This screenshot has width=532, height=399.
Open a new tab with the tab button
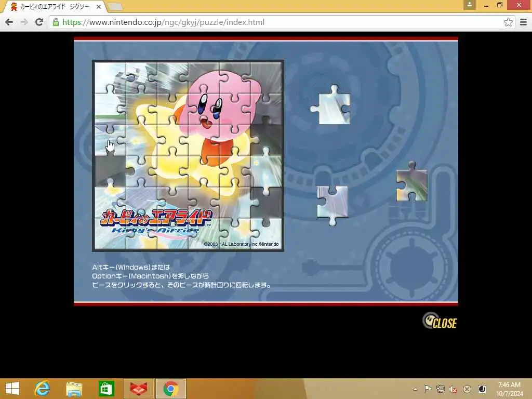(115, 7)
